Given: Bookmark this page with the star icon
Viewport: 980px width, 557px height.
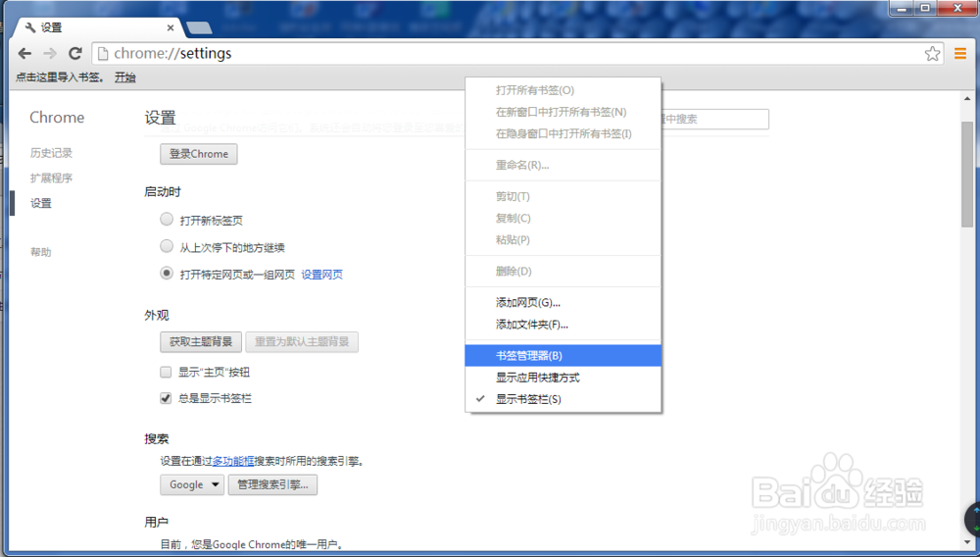Looking at the screenshot, I should coord(933,54).
